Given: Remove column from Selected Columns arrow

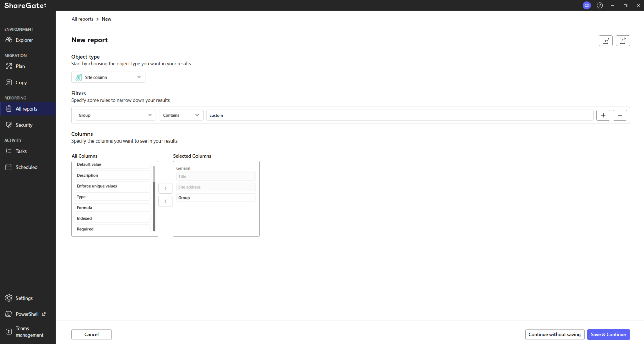Looking at the screenshot, I should 165,201.
